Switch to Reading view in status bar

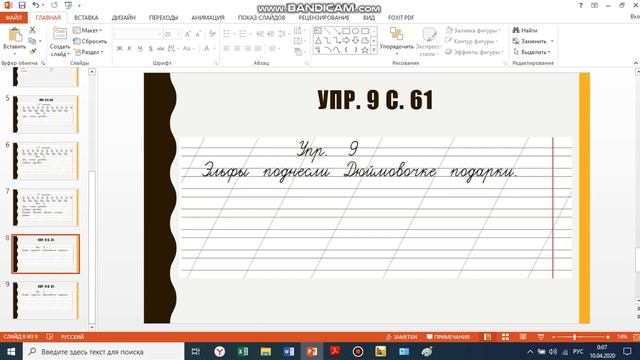523,337
